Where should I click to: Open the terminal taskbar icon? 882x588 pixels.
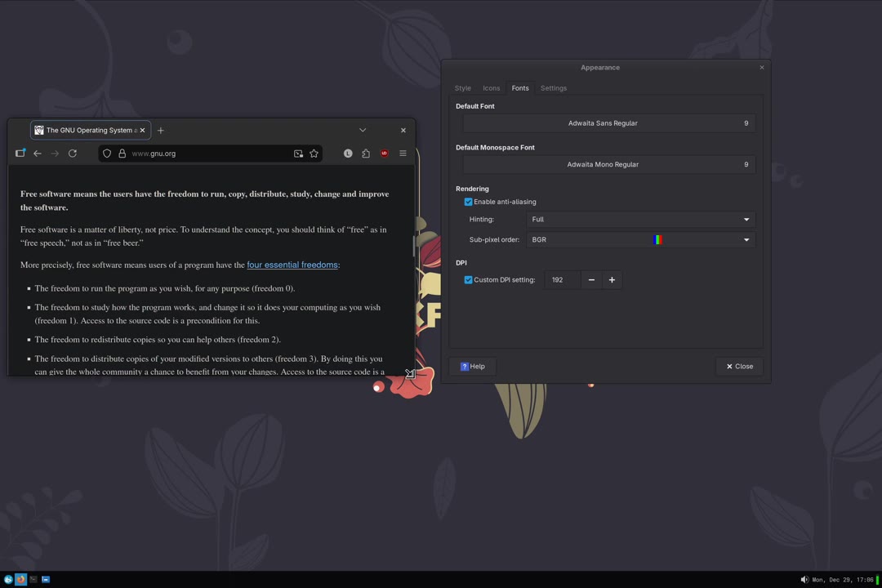[33, 579]
